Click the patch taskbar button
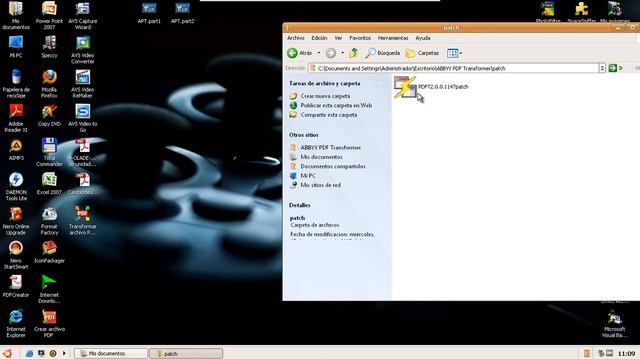 click(x=186, y=353)
